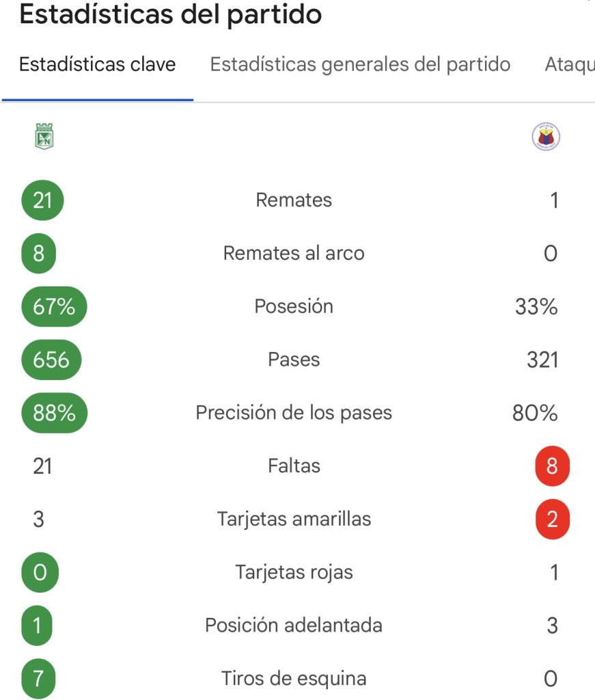Click the green Atlético Nacional team crest

pyautogui.click(x=44, y=136)
